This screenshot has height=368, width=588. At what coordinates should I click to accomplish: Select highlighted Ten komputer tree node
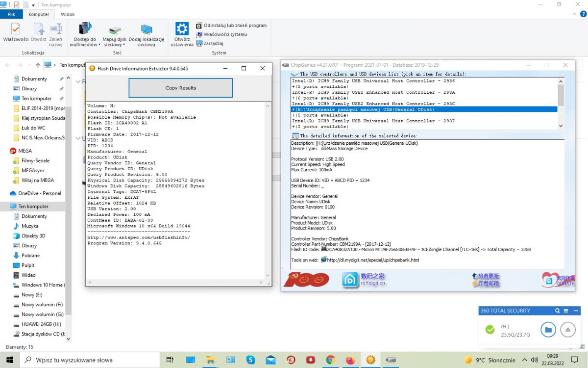tap(32, 207)
